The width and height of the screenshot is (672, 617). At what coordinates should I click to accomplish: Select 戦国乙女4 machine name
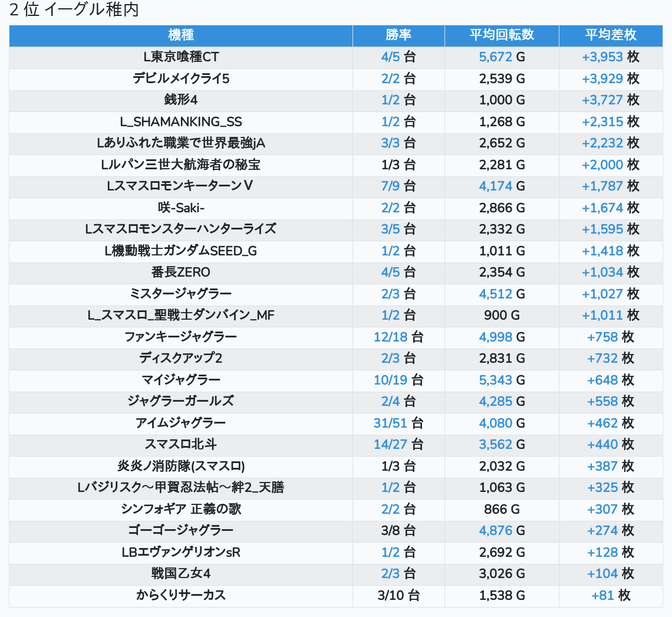click(x=181, y=574)
